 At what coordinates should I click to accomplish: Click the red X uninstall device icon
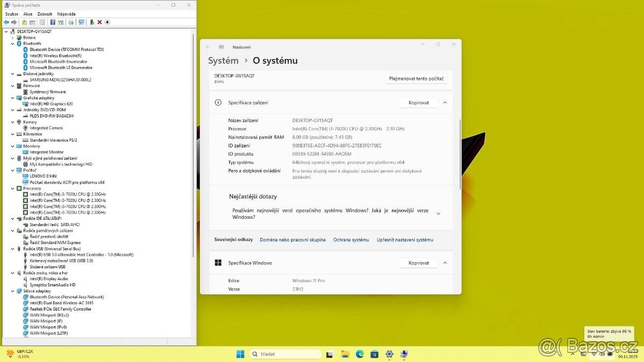99,22
